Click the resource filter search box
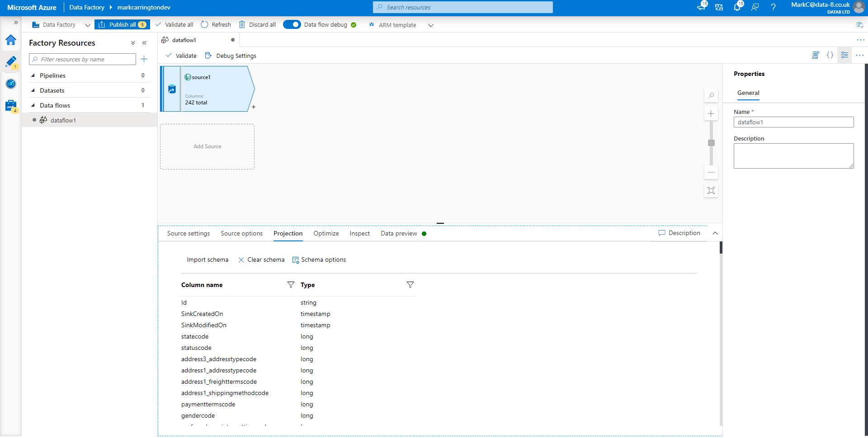The image size is (868, 438). pos(82,59)
